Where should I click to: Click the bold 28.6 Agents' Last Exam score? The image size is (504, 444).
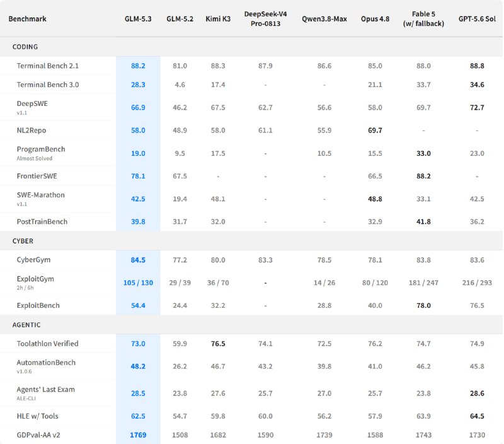click(477, 393)
